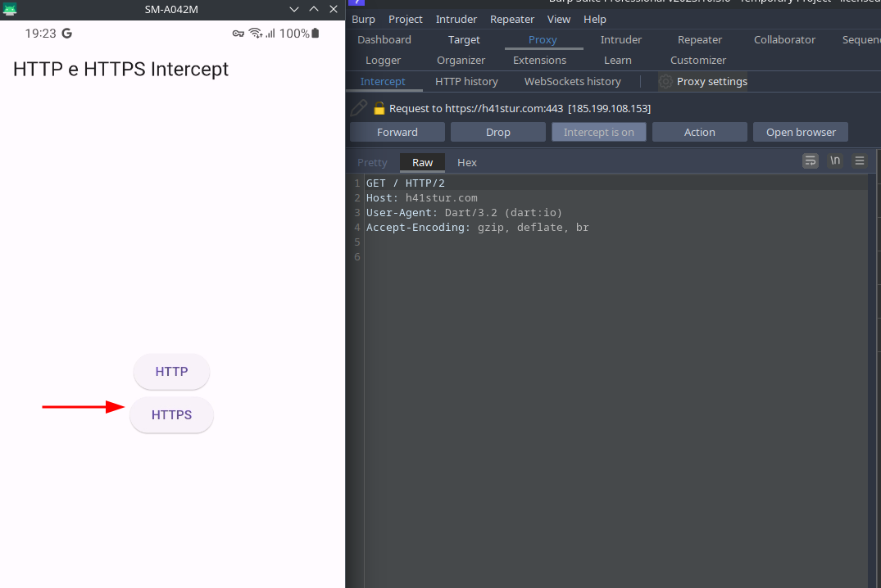Viewport: 881px width, 588px height.
Task: Tap the HTTPS button in the app
Action: pos(171,415)
